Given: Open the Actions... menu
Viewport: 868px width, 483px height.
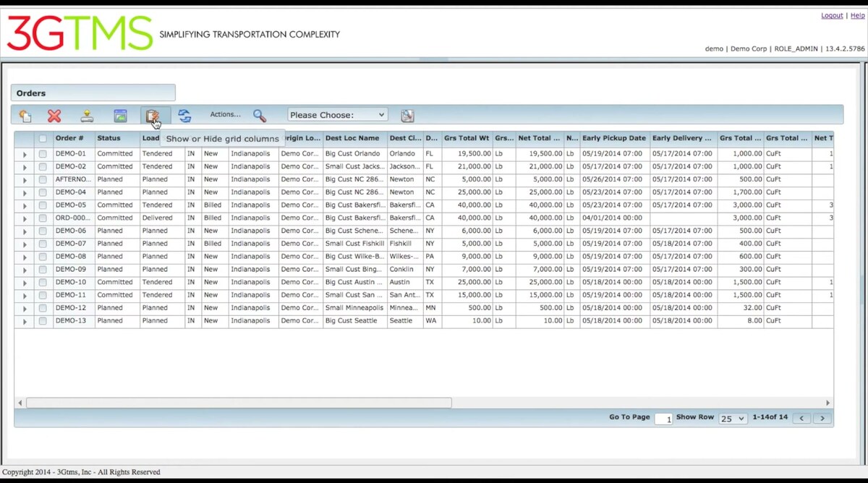Looking at the screenshot, I should pyautogui.click(x=225, y=114).
